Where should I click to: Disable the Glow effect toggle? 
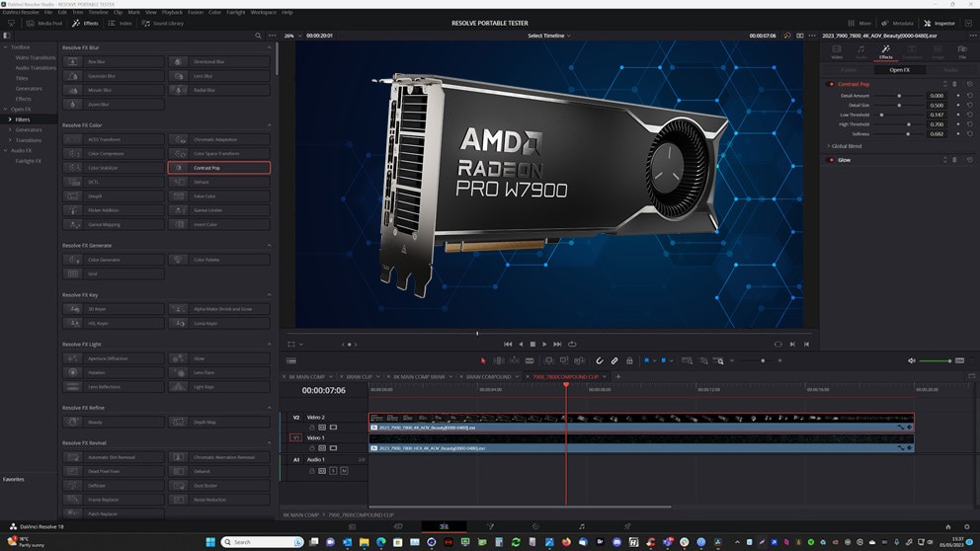coord(831,160)
